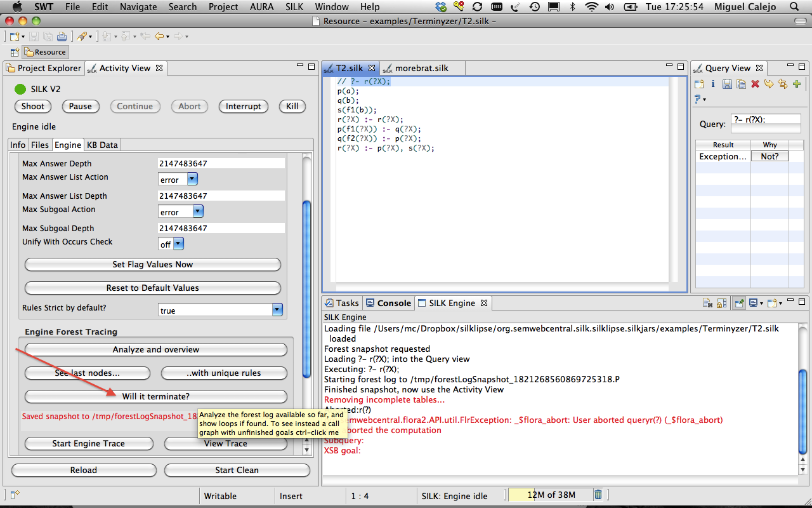This screenshot has height=508, width=812.
Task: Switch to the KB Data tab
Action: pos(102,145)
